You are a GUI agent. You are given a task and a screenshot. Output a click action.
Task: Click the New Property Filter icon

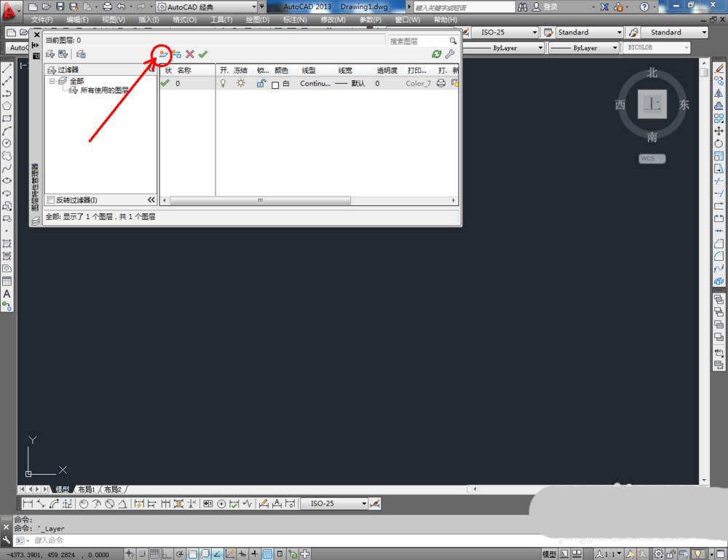50,55
